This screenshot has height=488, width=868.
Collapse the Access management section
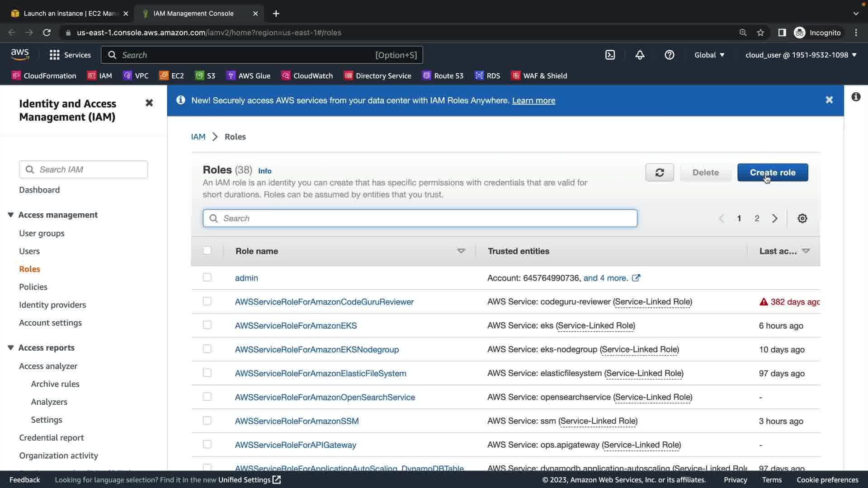pos(10,215)
